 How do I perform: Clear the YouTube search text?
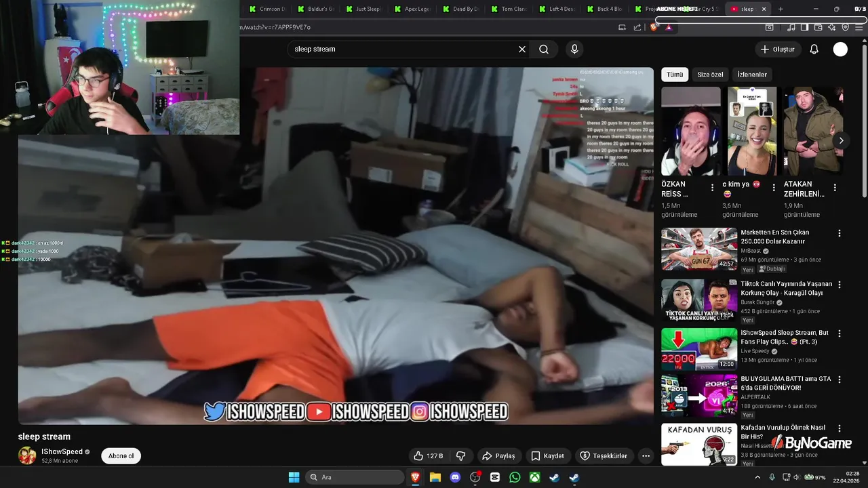522,49
